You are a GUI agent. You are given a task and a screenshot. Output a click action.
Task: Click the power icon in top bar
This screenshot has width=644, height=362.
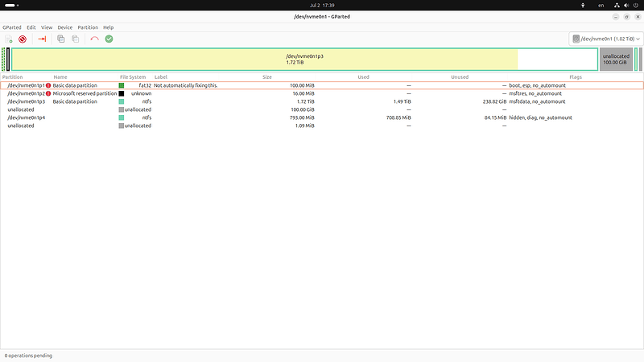tap(636, 6)
